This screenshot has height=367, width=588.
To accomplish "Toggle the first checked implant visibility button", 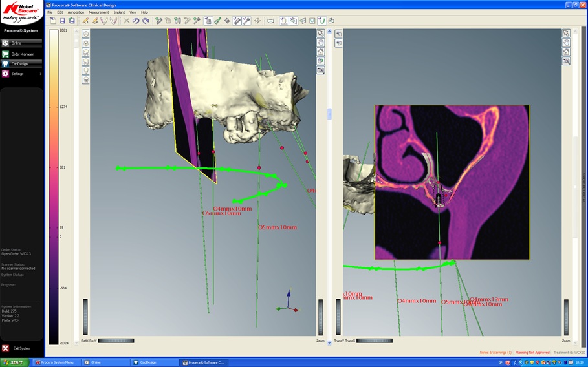I will coord(237,21).
